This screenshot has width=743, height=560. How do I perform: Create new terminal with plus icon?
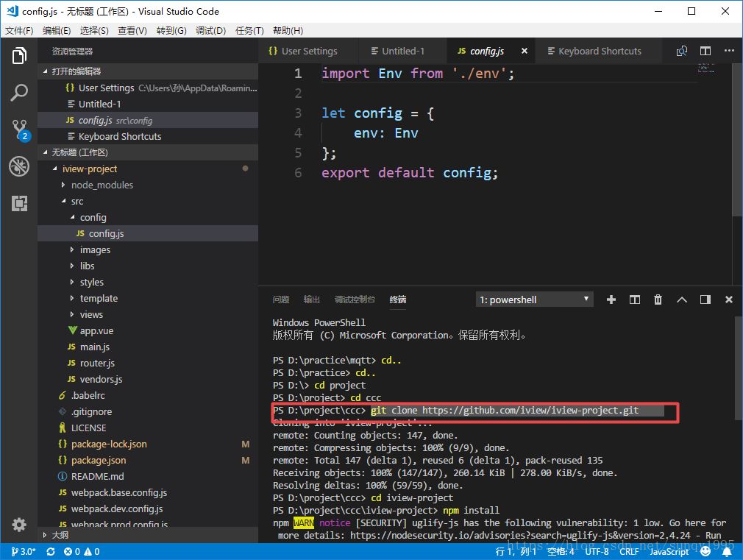click(611, 300)
